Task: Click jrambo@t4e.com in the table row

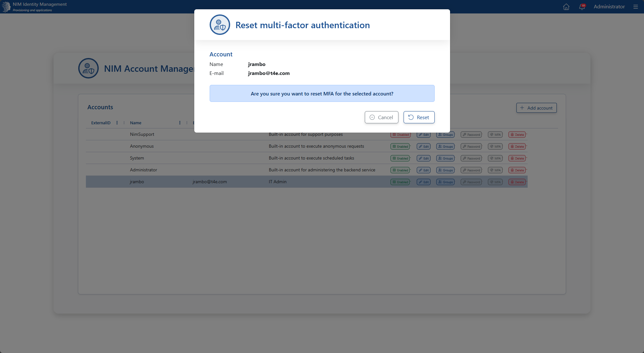Action: tap(210, 182)
